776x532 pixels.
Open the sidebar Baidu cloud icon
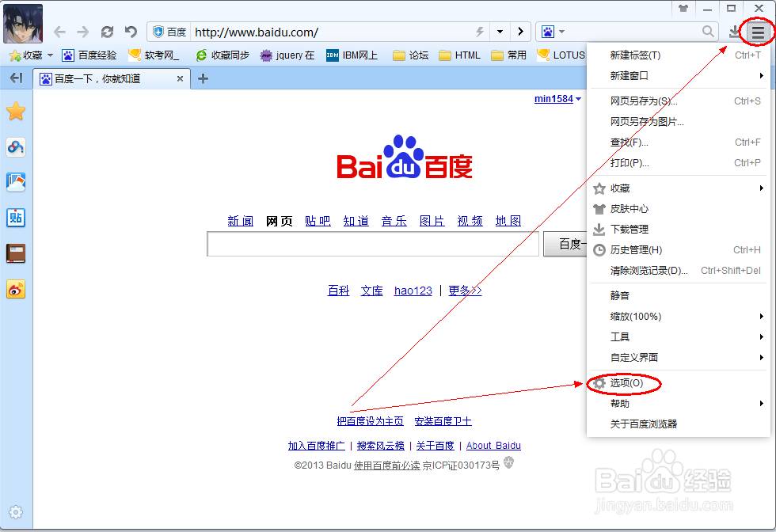(x=16, y=147)
